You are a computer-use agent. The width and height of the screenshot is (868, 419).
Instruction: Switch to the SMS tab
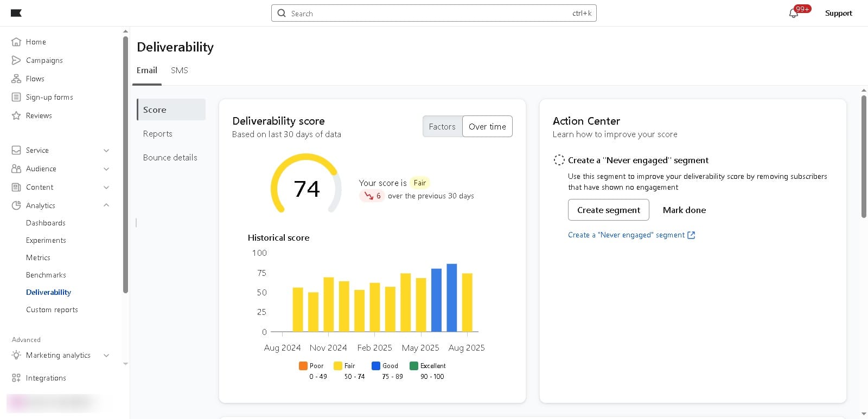180,70
